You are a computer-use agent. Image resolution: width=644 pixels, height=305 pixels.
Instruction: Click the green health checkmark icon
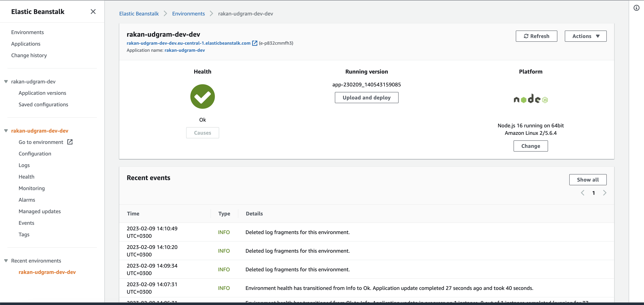(203, 96)
